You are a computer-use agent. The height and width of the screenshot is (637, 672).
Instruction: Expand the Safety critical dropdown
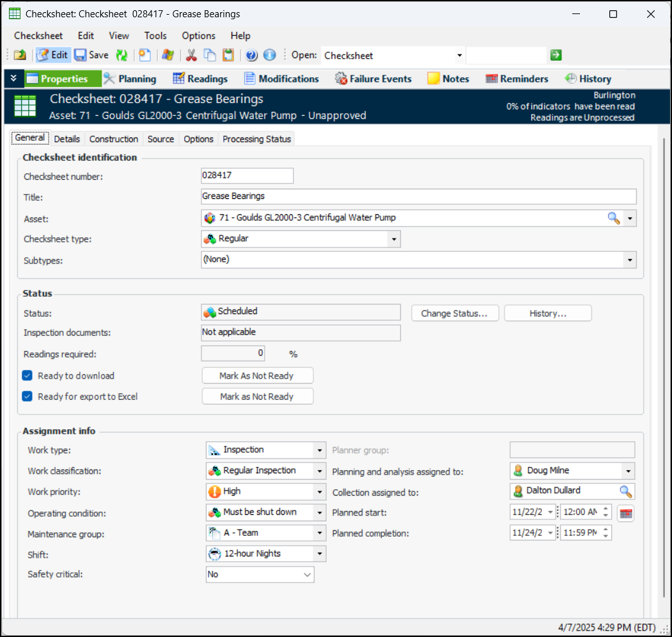307,575
